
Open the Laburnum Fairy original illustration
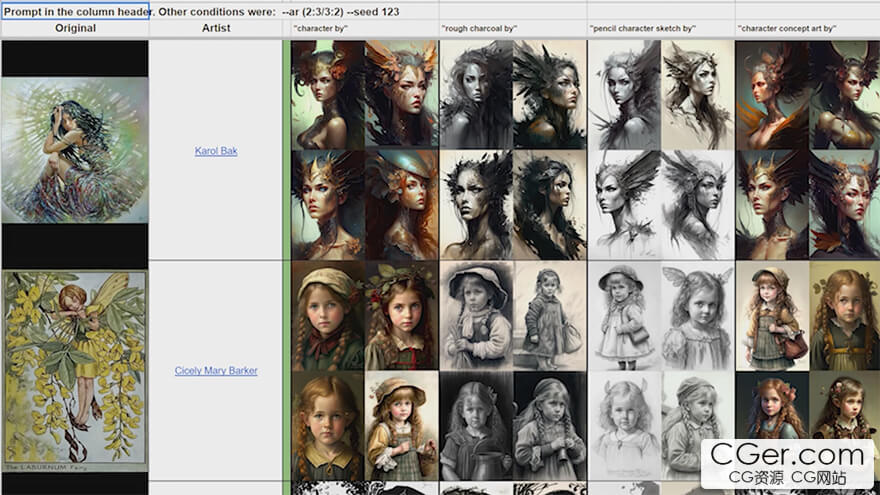coord(75,371)
